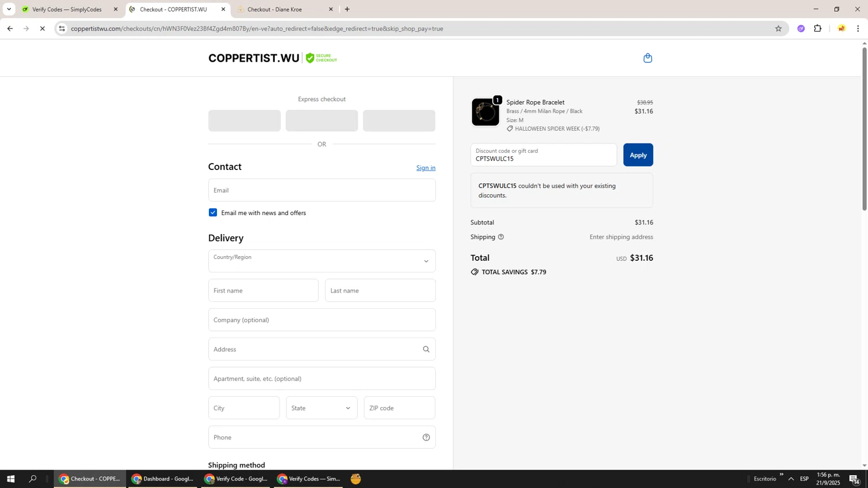
Task: Open the Windows Start menu
Action: click(x=10, y=479)
